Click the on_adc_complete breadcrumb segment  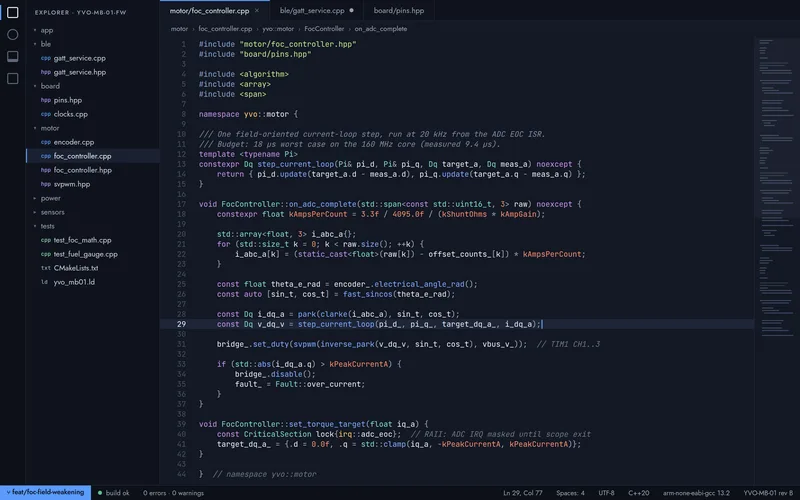(381, 29)
